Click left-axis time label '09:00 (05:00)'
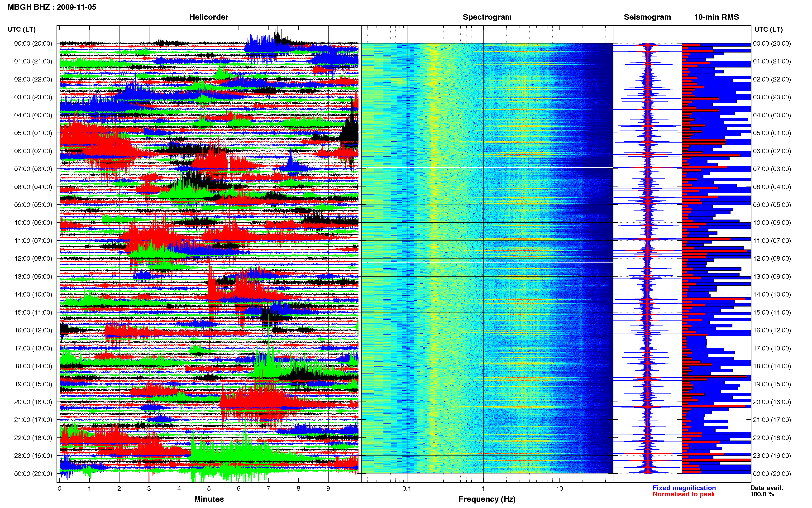This screenshot has width=812, height=508. click(x=33, y=205)
